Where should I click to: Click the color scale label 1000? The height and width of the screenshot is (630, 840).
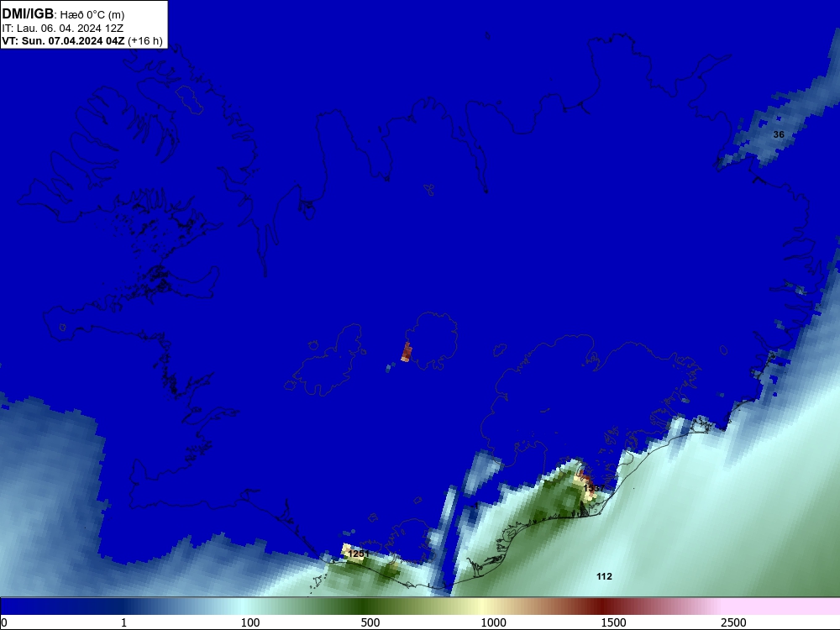tap(493, 622)
